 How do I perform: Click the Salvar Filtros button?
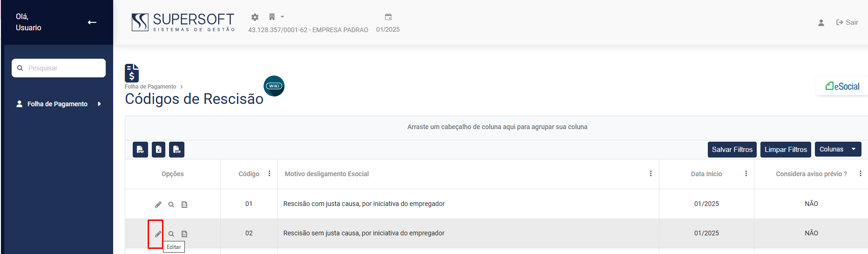click(x=732, y=150)
